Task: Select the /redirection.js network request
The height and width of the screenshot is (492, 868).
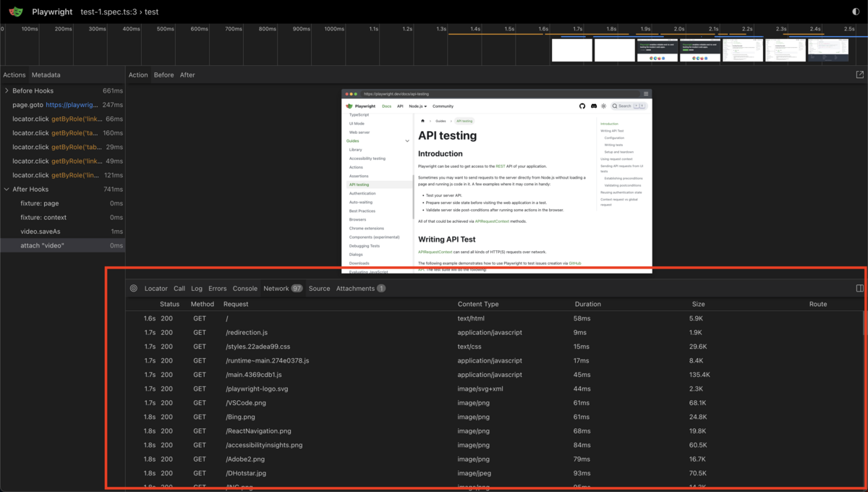Action: [x=494, y=332]
